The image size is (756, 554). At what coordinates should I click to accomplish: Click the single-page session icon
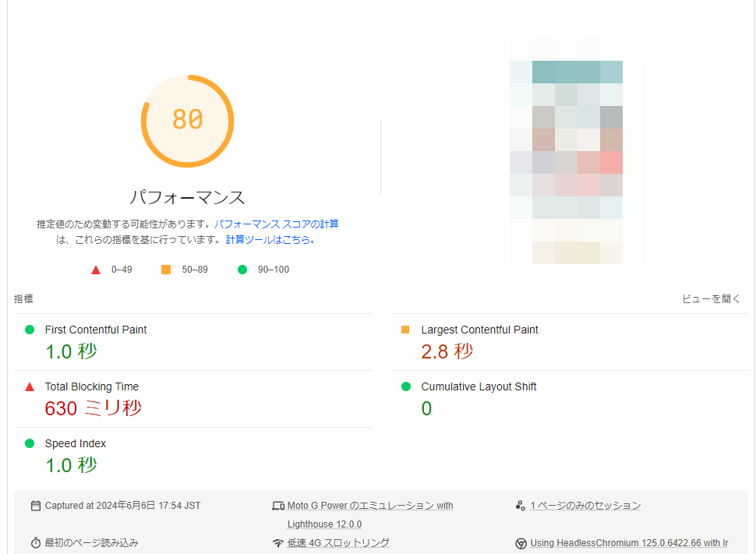[x=521, y=506]
